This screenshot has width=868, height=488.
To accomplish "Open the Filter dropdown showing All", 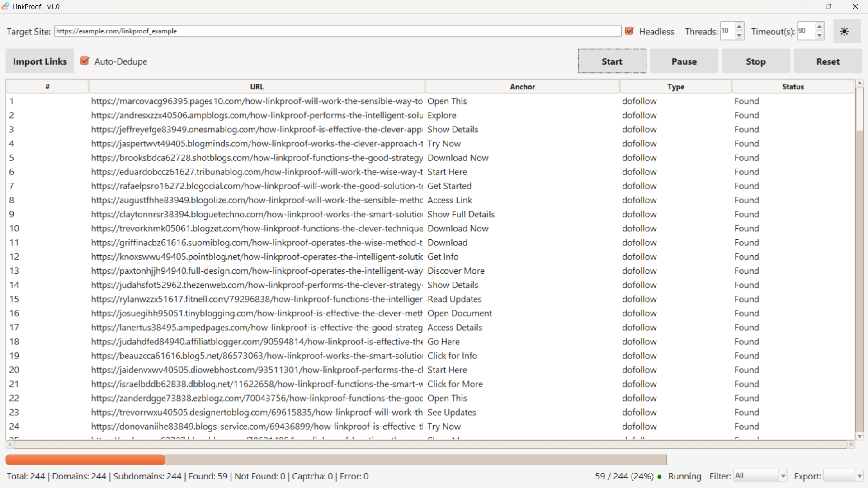I will point(760,476).
